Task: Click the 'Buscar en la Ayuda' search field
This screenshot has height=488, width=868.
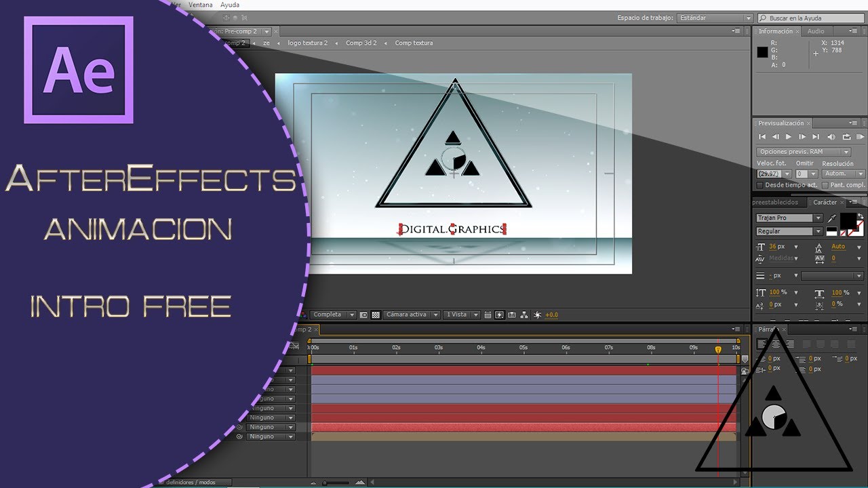Action: (x=811, y=18)
